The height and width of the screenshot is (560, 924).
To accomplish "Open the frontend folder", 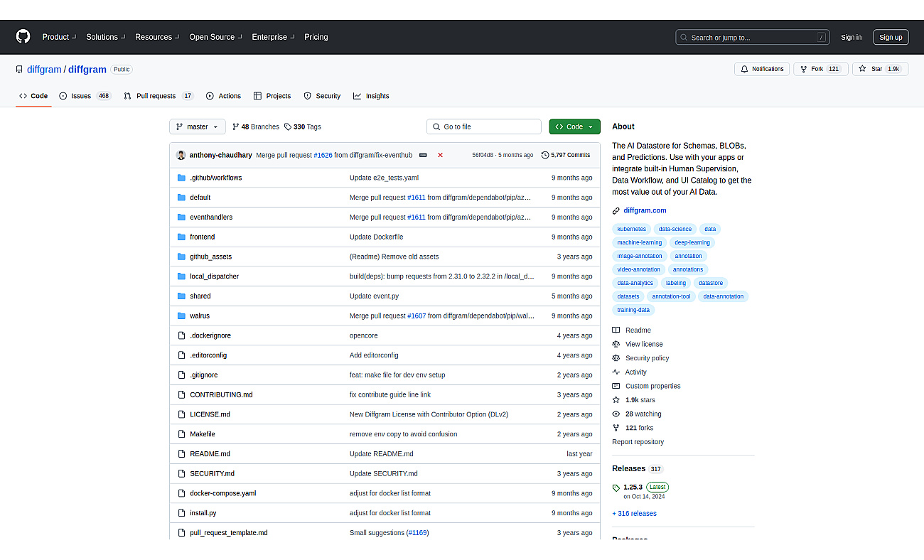I will point(202,237).
